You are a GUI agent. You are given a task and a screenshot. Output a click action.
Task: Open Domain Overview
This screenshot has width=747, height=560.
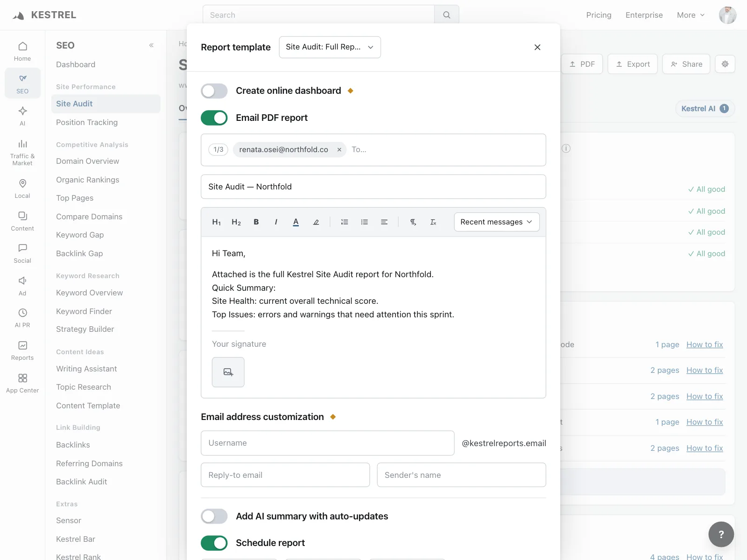pyautogui.click(x=88, y=161)
